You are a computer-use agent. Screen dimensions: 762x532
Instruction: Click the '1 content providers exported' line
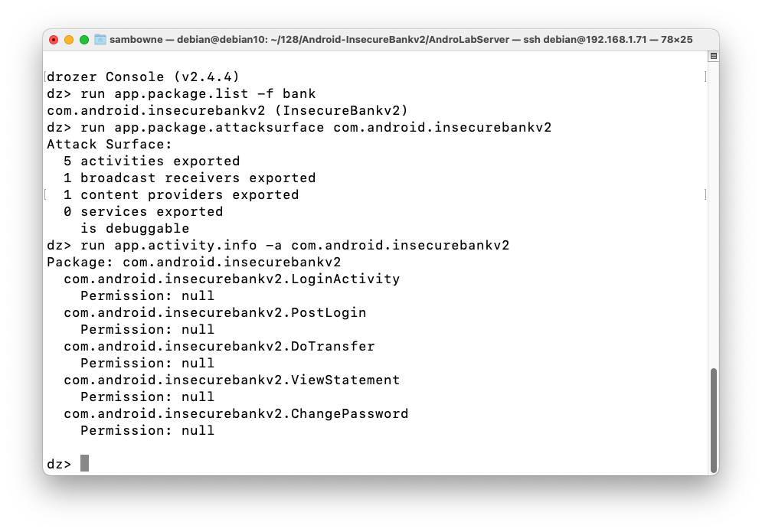click(182, 195)
